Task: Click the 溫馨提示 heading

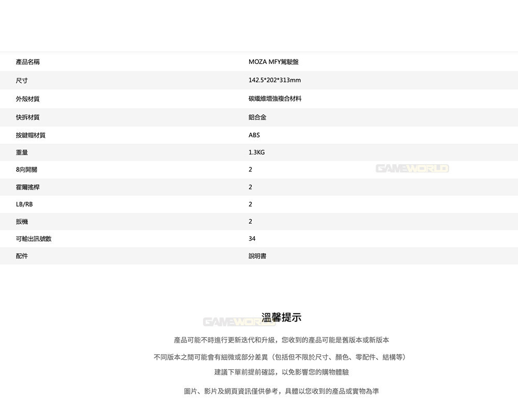Action: (x=281, y=317)
